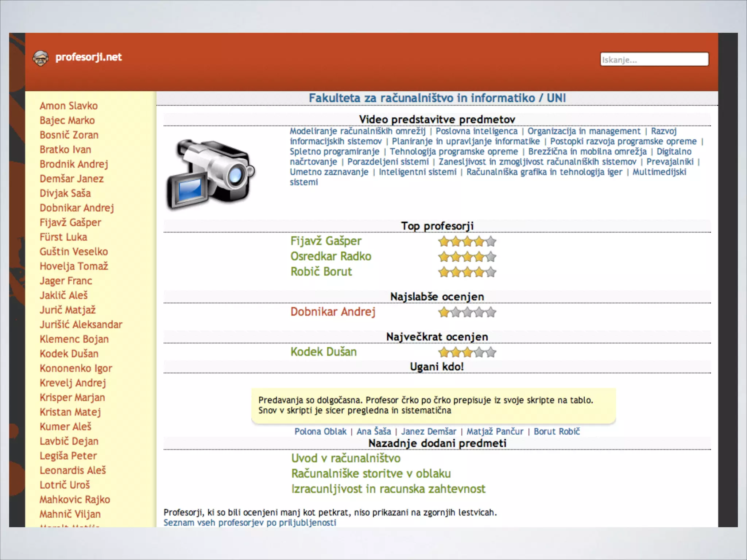Select Mahnič Viljan
Screen dimensions: 747x560
70,514
